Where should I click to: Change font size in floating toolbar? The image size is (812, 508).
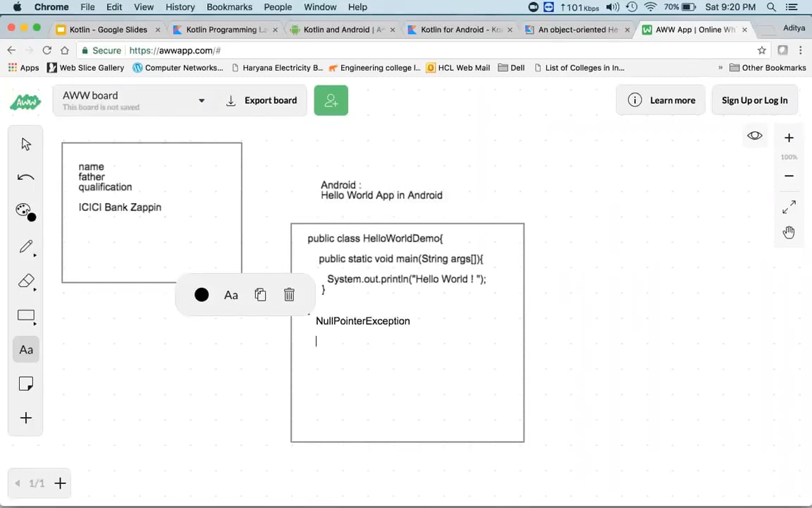coord(231,295)
